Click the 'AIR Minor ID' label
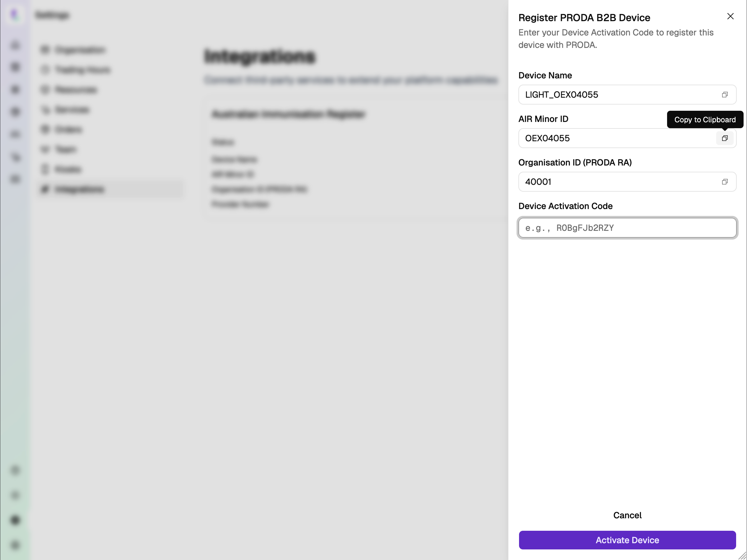This screenshot has height=560, width=747. pos(543,119)
